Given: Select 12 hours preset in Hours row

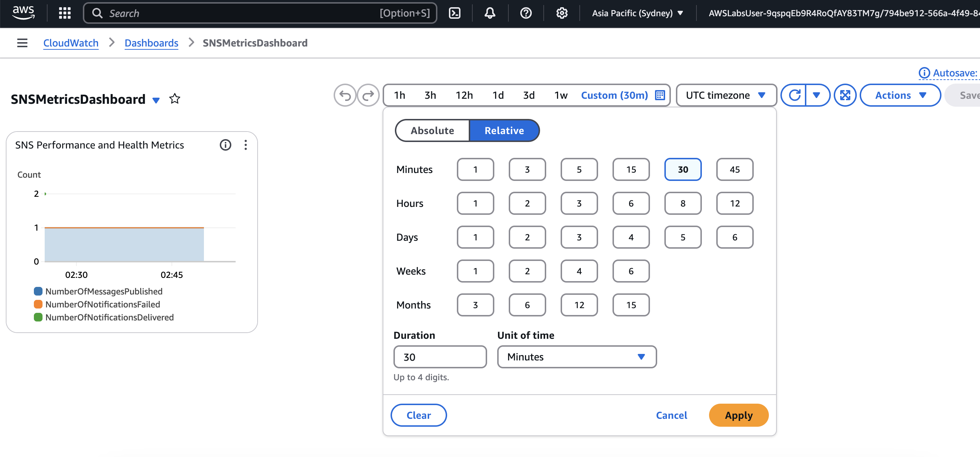Looking at the screenshot, I should [x=735, y=203].
